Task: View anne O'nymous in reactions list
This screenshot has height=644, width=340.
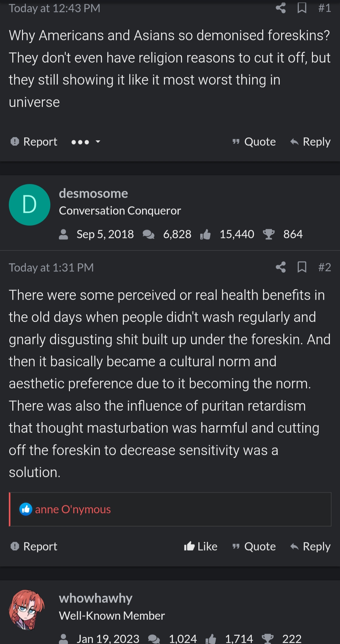Action: [x=73, y=509]
